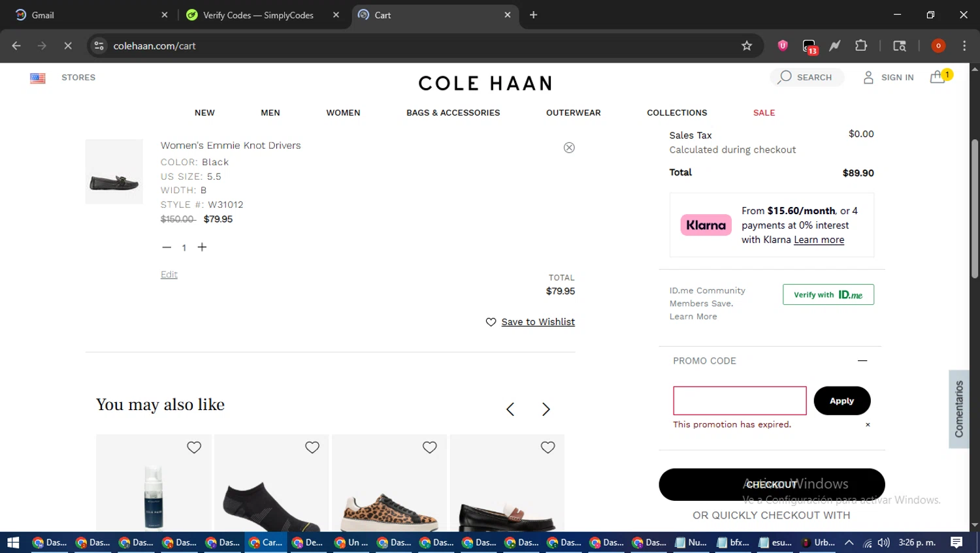Stop page loading with the X button
Viewport: 980px width, 553px height.
click(x=67, y=46)
